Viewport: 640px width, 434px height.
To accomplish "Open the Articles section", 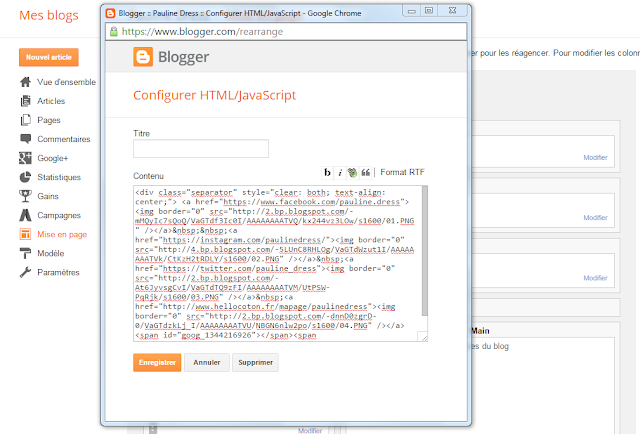I will pyautogui.click(x=50, y=101).
